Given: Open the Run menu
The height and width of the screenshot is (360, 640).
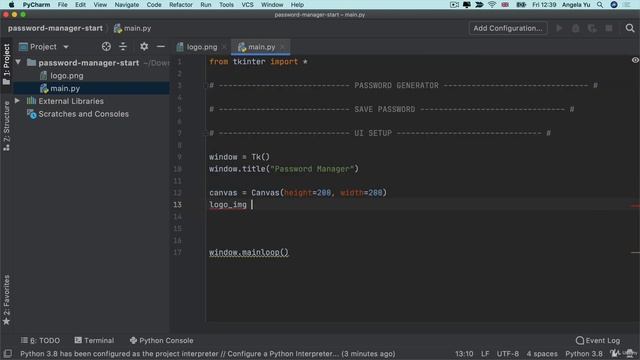Looking at the screenshot, I should (206, 5).
